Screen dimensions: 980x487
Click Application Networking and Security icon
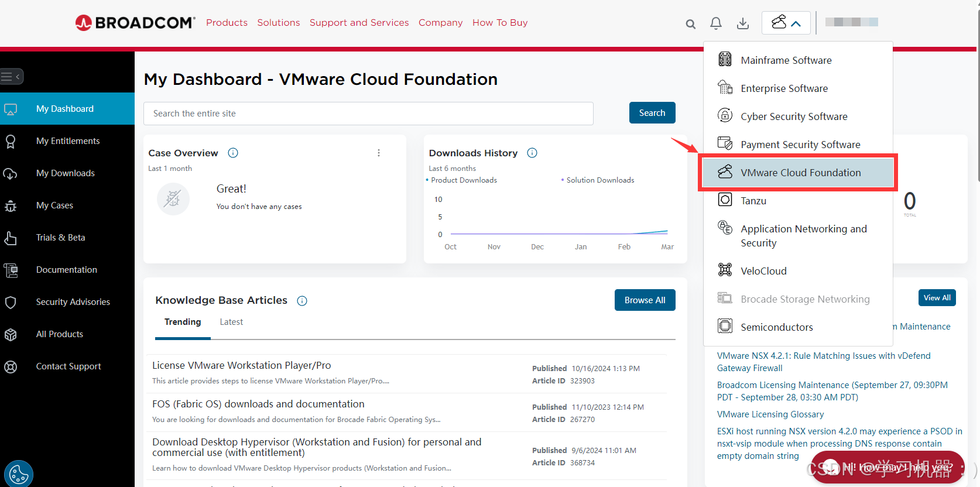pyautogui.click(x=725, y=228)
